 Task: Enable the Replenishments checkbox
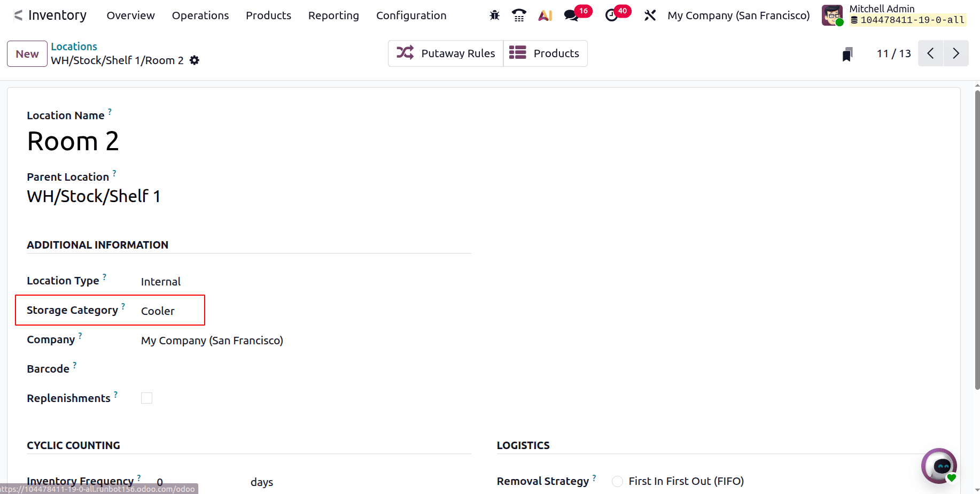[x=146, y=398]
